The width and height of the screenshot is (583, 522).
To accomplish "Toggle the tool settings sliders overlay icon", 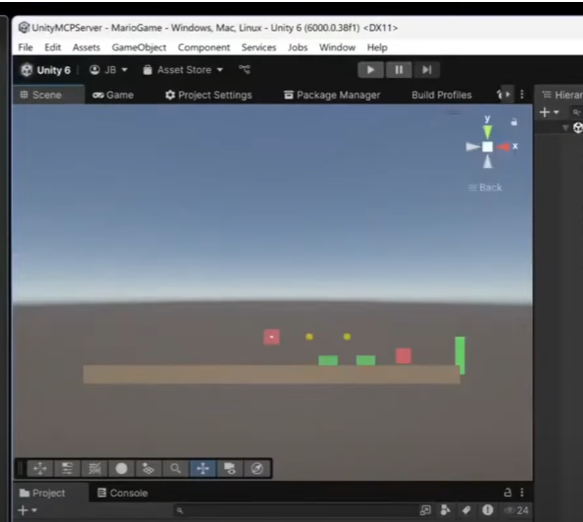I will point(67,468).
